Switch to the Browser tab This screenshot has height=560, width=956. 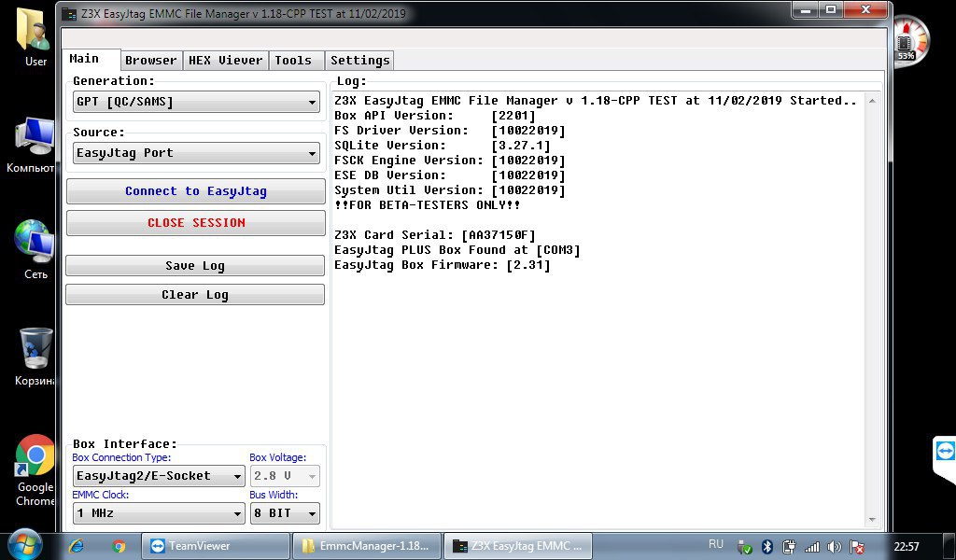click(150, 60)
